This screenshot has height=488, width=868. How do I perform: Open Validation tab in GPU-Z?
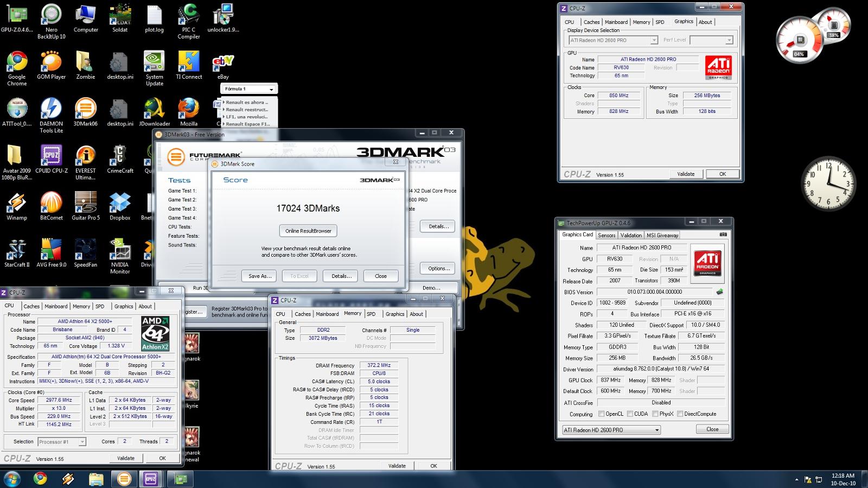[631, 235]
